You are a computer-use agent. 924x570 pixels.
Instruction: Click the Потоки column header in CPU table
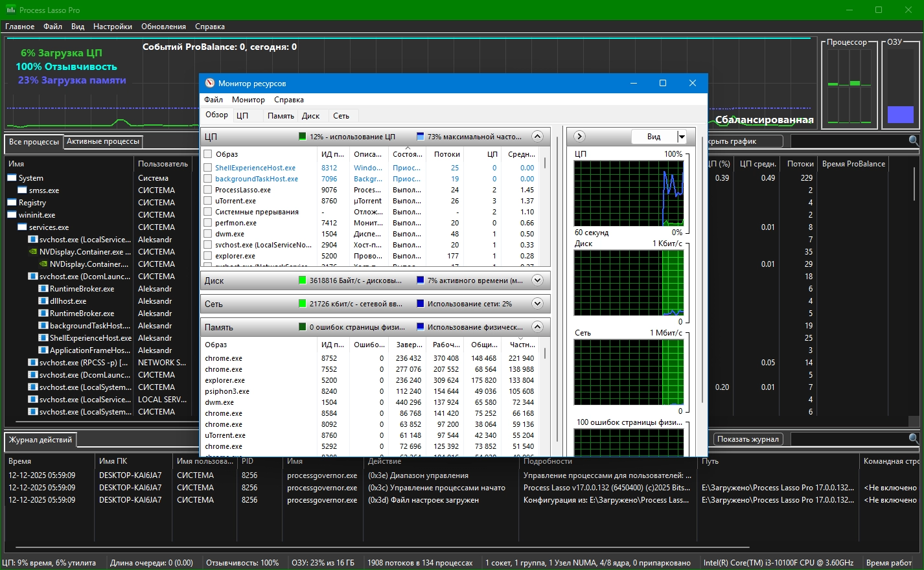point(446,154)
